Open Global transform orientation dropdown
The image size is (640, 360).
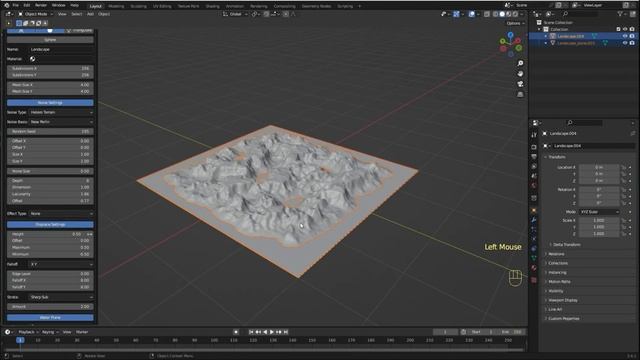pyautogui.click(x=236, y=14)
